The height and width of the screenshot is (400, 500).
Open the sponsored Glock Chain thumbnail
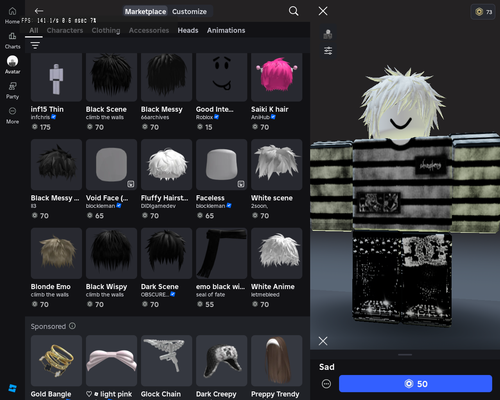click(166, 361)
